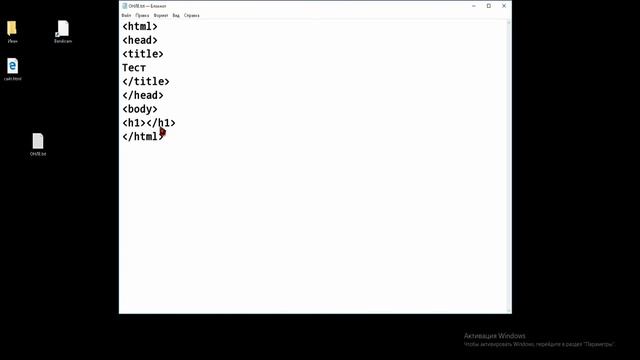Click the </head> closing tag line

coord(143,96)
